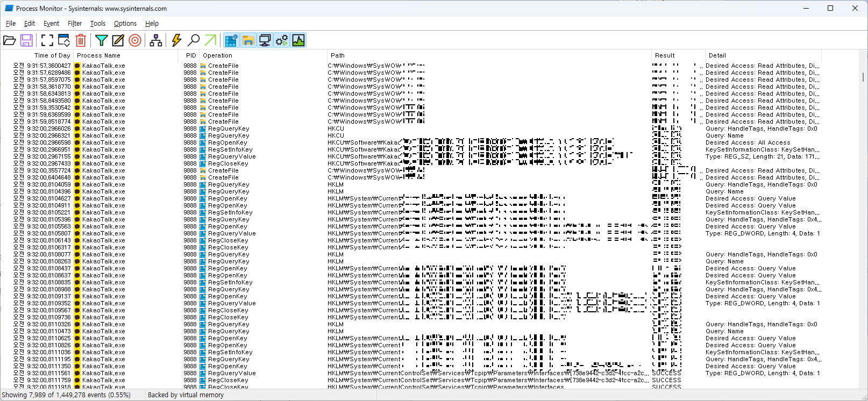Open the Highlight dialog via the pencil icon
Viewport: 868px width, 401px height.
click(118, 40)
